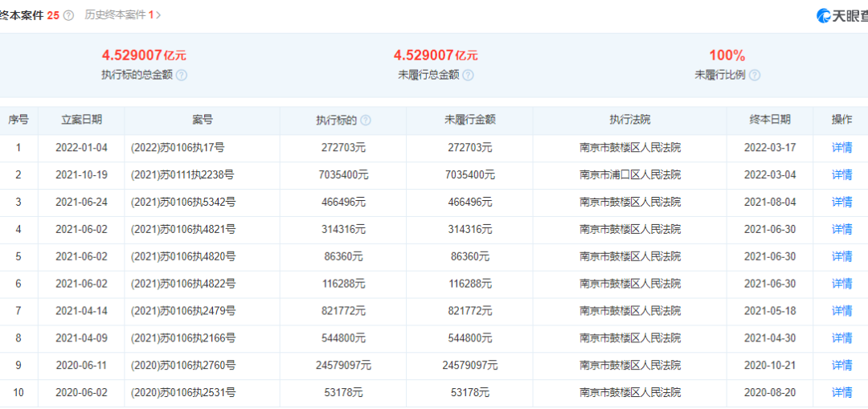View 详情 of case 苏0106执4821号

tap(841, 229)
